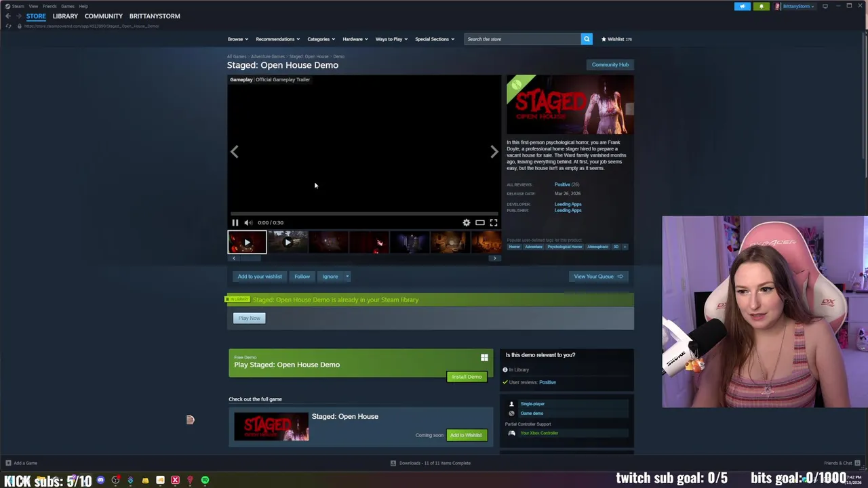
Task: Open the Leeding Apps developer link
Action: pyautogui.click(x=568, y=204)
